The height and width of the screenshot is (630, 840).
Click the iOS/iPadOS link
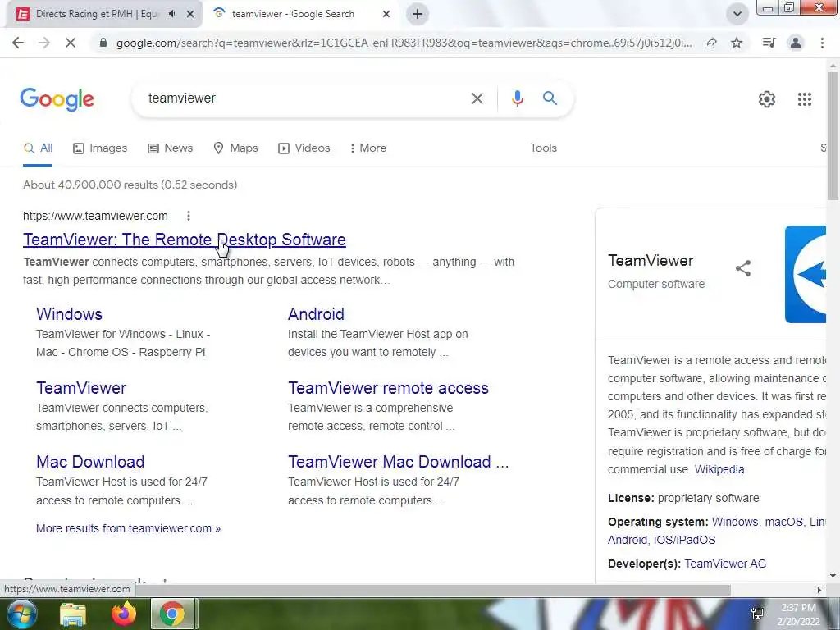tap(685, 540)
